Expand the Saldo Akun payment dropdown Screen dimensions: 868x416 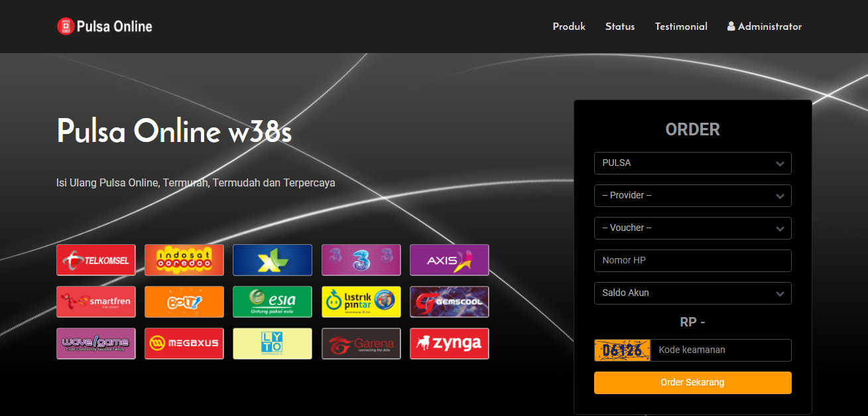click(693, 293)
